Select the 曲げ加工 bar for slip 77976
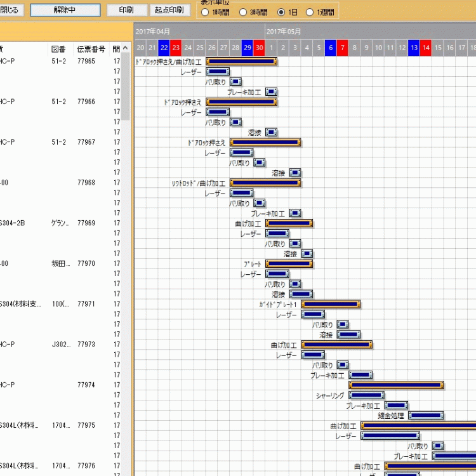476x476 pixels. tap(430, 466)
